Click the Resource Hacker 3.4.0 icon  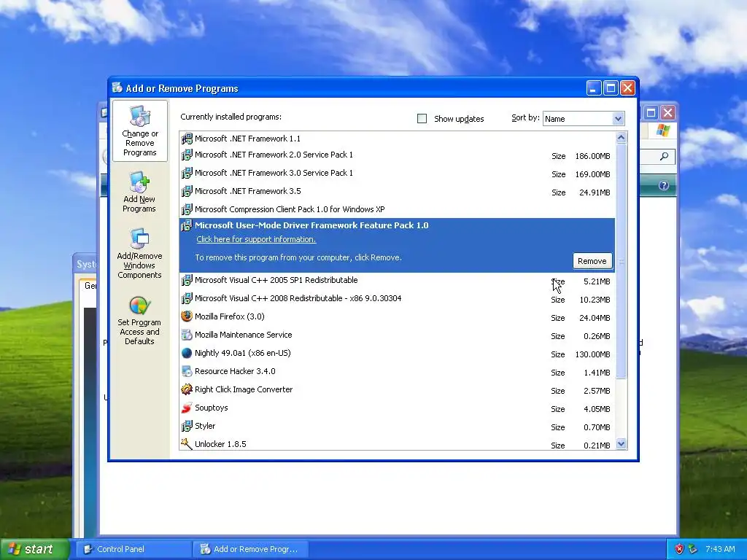[x=187, y=371]
